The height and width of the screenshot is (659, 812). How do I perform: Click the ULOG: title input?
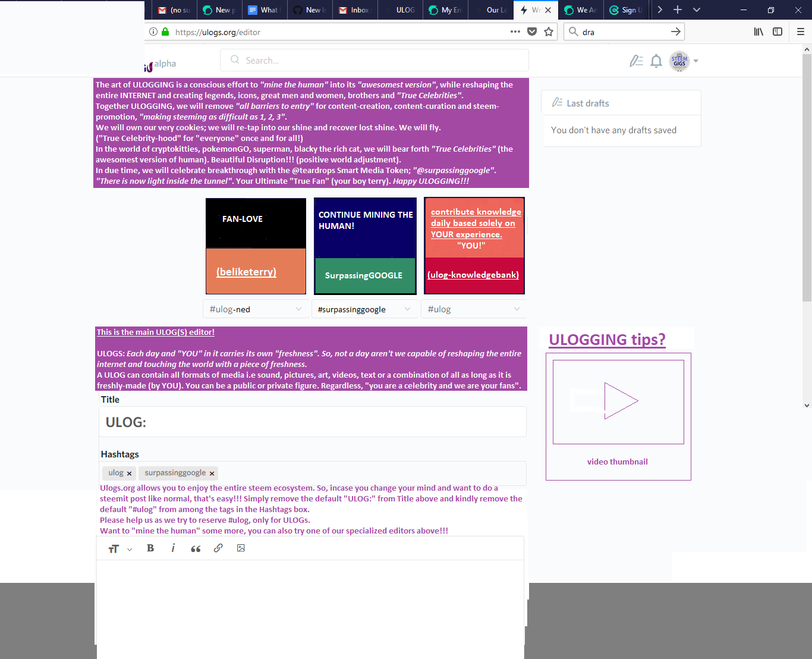click(x=313, y=422)
